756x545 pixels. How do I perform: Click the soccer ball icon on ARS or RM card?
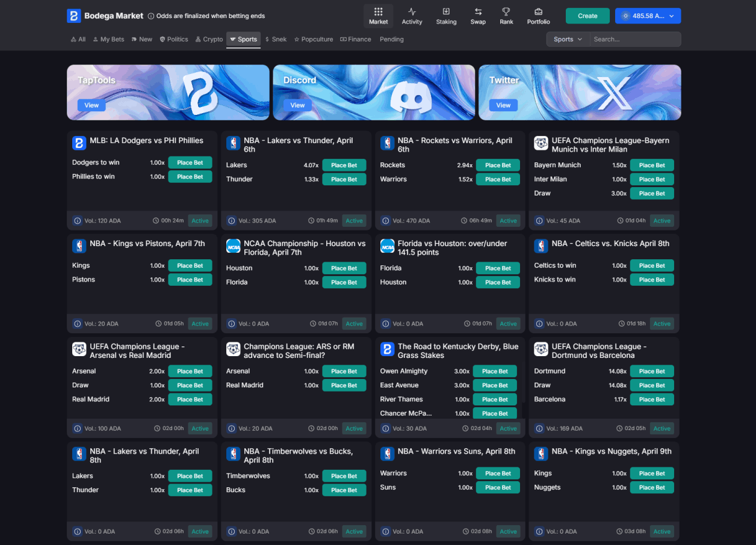(x=233, y=349)
